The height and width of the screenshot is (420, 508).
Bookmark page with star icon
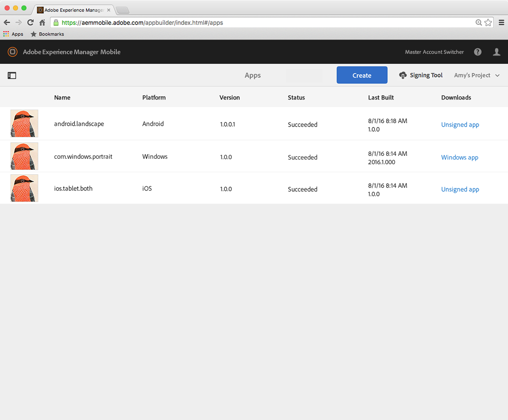pyautogui.click(x=488, y=23)
